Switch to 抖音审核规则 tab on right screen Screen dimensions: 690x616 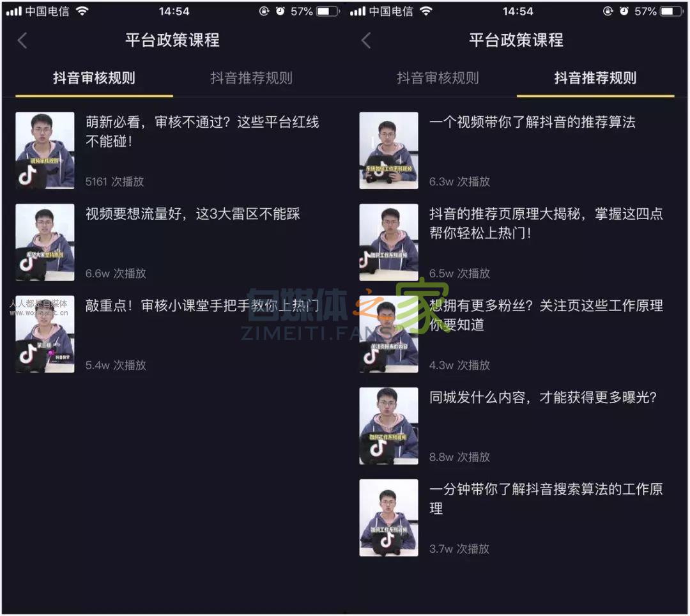click(438, 78)
